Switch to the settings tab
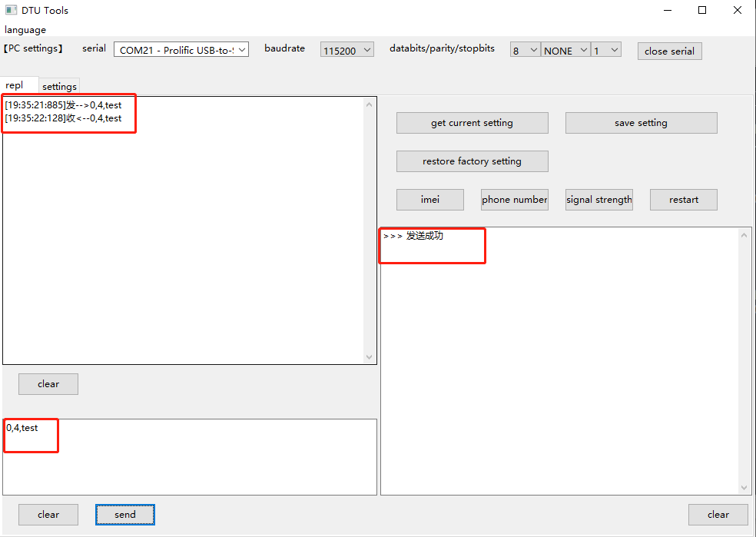 pyautogui.click(x=59, y=86)
